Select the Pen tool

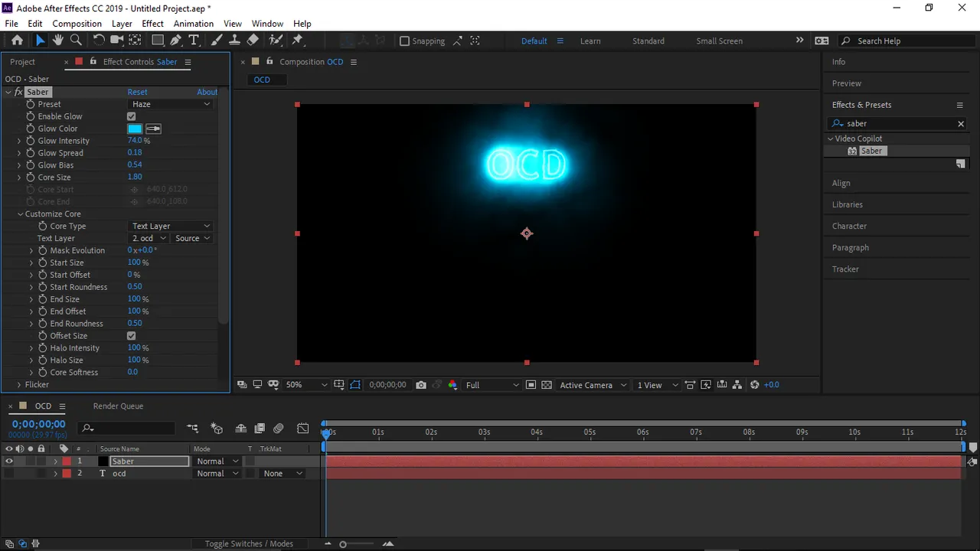[x=176, y=41]
